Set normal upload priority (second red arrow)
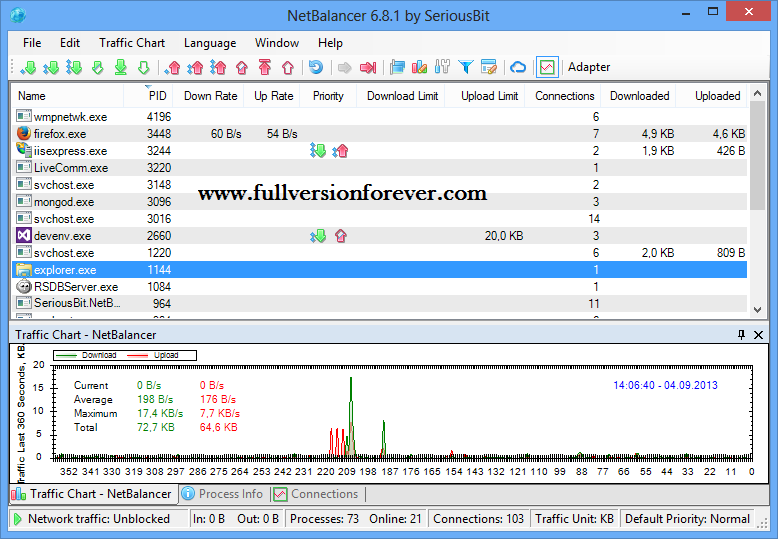The height and width of the screenshot is (539, 778). [x=195, y=67]
